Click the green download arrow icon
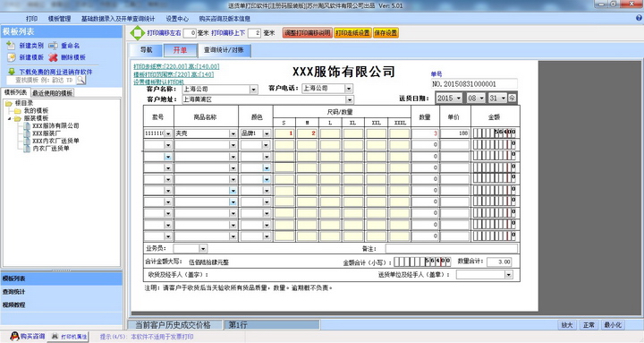644x343 pixels. coord(12,72)
